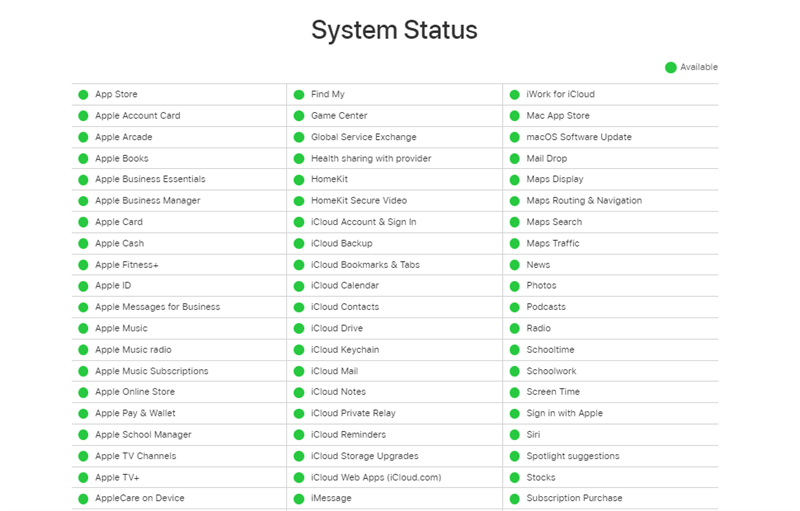Click the green status dot beside App Store
Screen dimensions: 800x511
83,95
